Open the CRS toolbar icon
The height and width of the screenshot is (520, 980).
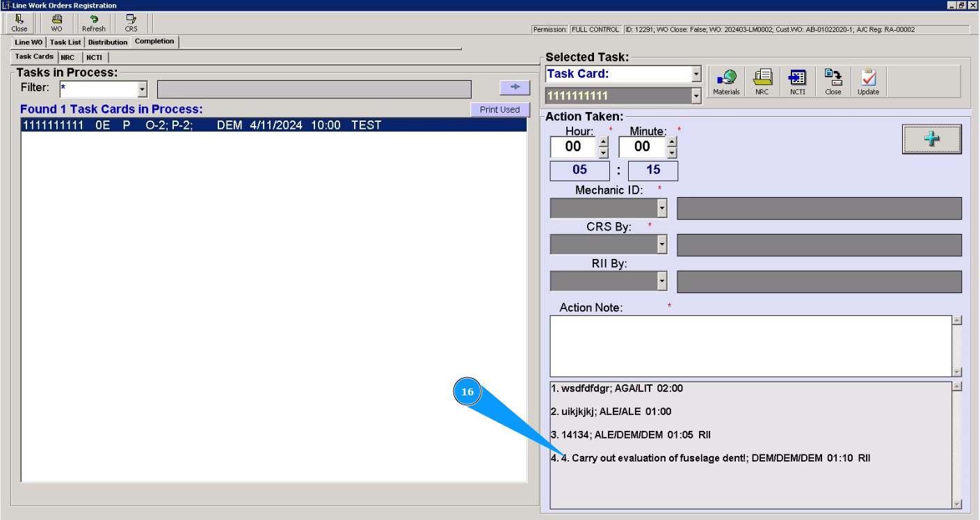pos(131,23)
